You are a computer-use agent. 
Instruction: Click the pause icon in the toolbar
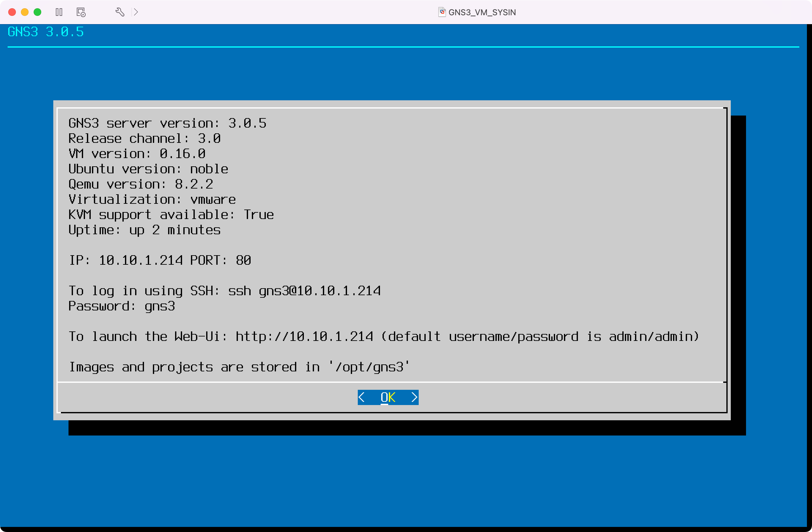[59, 12]
